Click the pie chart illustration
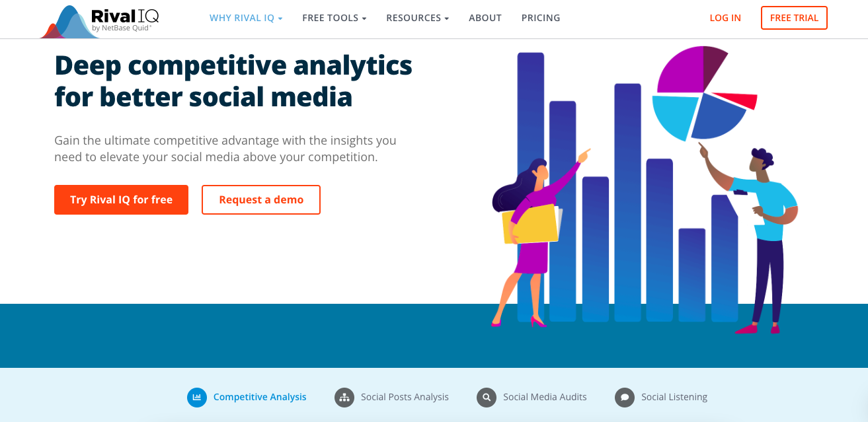Viewport: 868px width, 422px height. pos(702,92)
